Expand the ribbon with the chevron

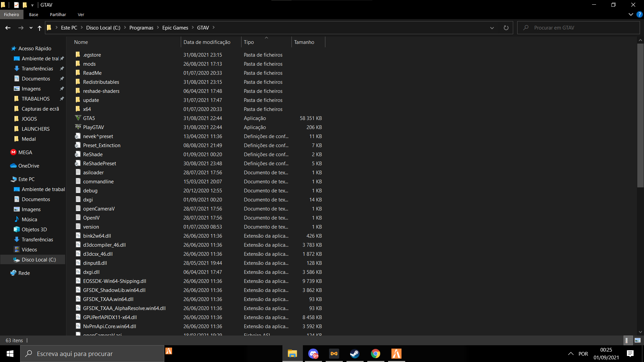tap(631, 15)
